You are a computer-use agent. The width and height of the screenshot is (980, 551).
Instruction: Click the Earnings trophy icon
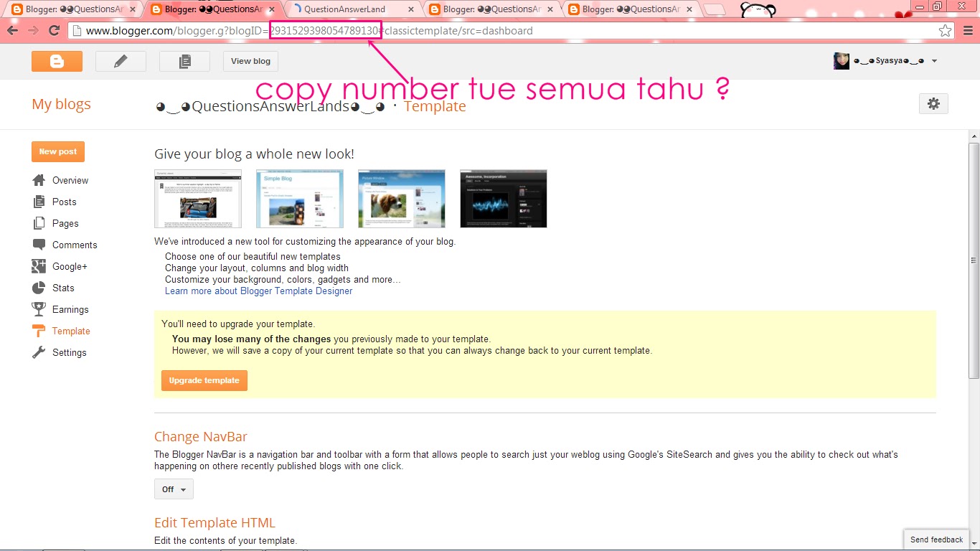(x=39, y=309)
